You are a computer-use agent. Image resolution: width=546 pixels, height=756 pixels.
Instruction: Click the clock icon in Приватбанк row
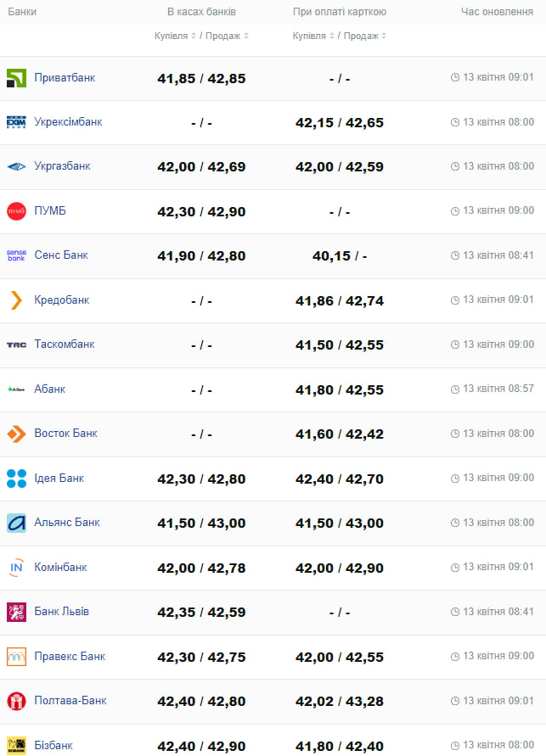[x=455, y=77]
